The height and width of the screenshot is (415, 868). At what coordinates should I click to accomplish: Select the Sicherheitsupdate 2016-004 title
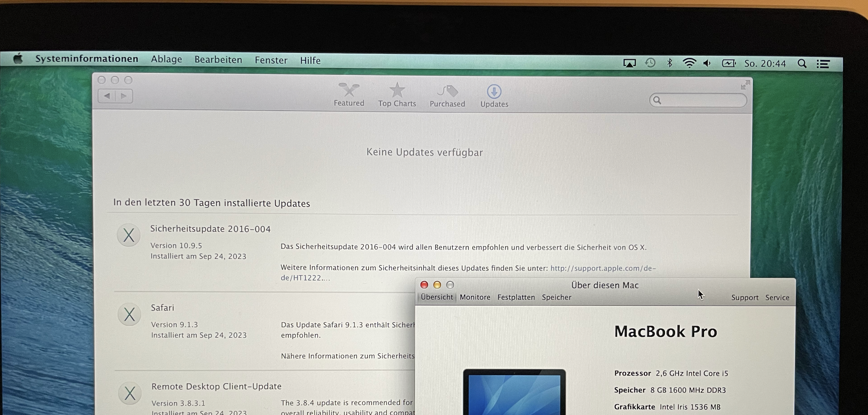pos(211,229)
